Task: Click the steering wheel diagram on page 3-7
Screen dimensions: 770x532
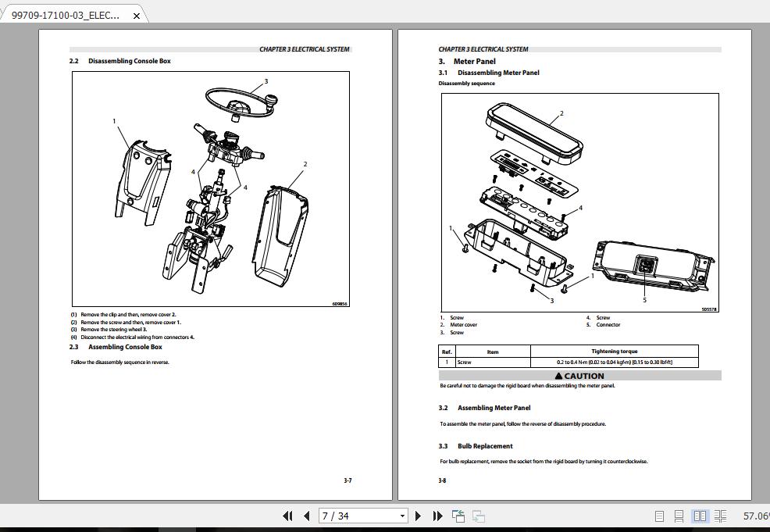Action: [x=238, y=102]
